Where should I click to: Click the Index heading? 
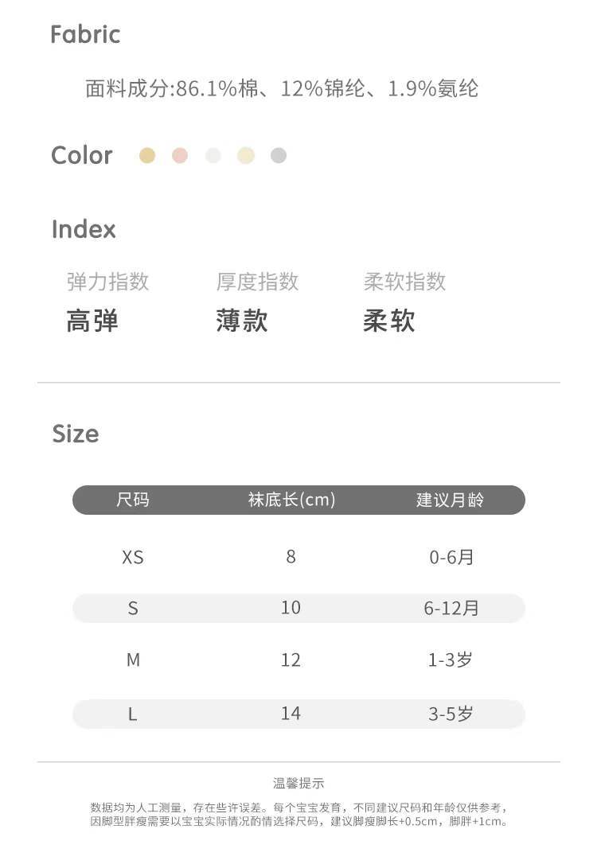point(84,229)
